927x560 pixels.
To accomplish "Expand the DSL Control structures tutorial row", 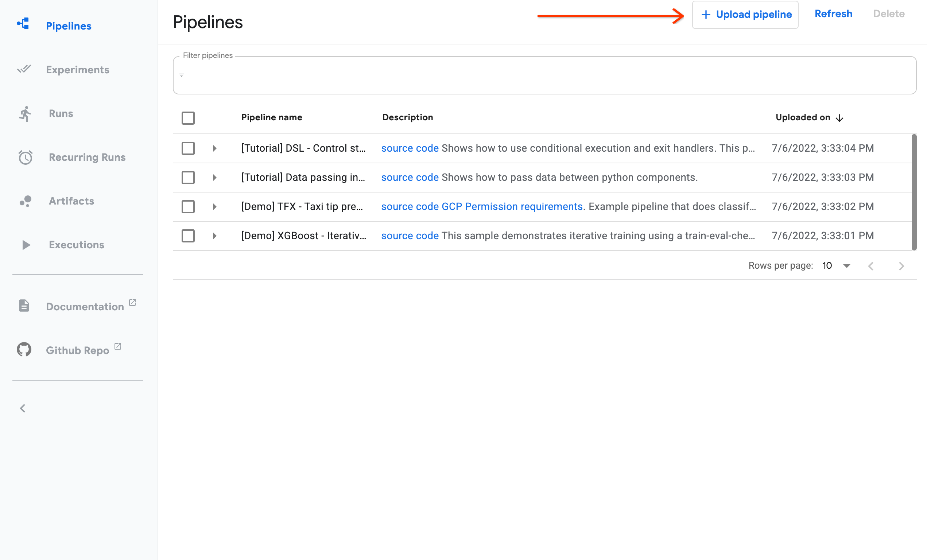I will [215, 148].
